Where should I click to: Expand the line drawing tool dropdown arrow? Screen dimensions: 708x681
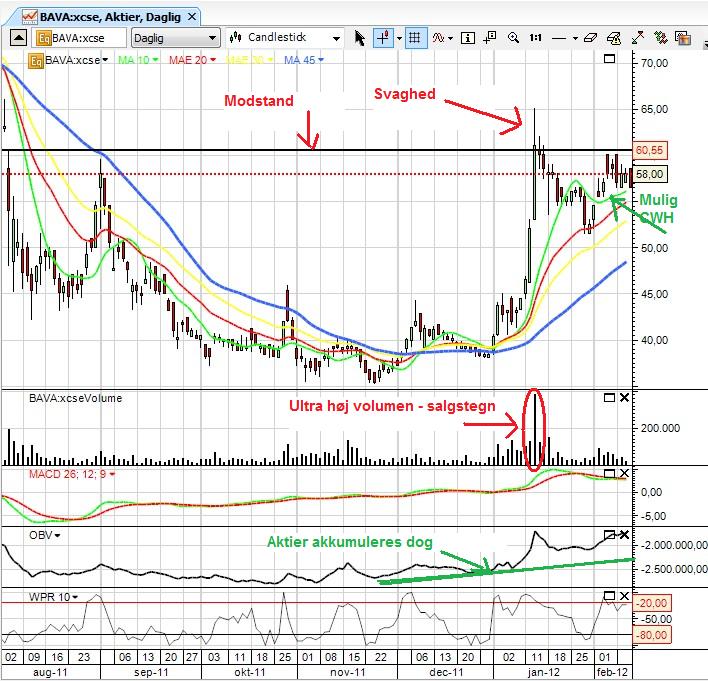575,38
